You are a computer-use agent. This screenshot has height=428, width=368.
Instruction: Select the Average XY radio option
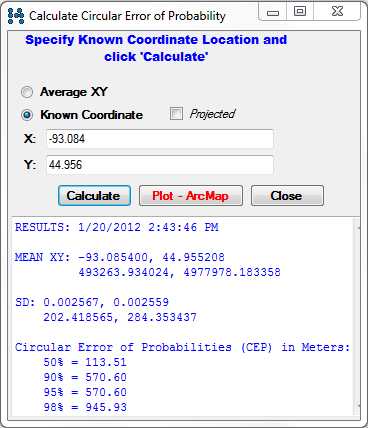pos(27,92)
